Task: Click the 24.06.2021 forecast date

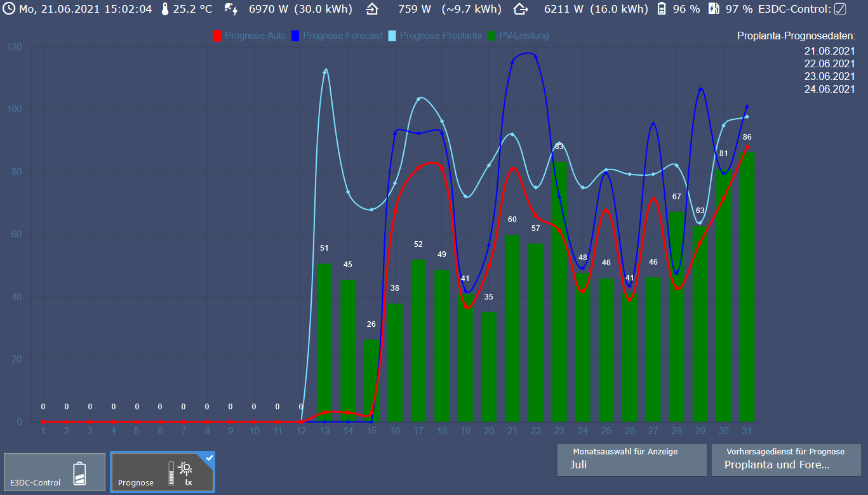Action: 829,89
